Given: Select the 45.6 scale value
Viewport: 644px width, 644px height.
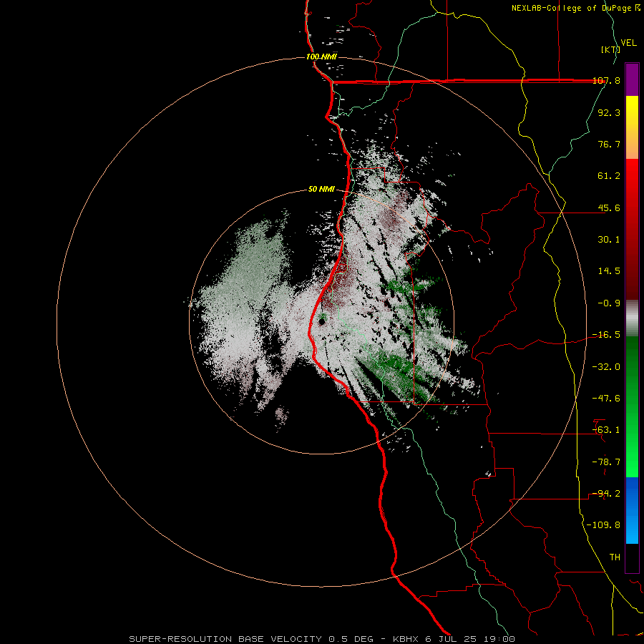Looking at the screenshot, I should point(609,208).
